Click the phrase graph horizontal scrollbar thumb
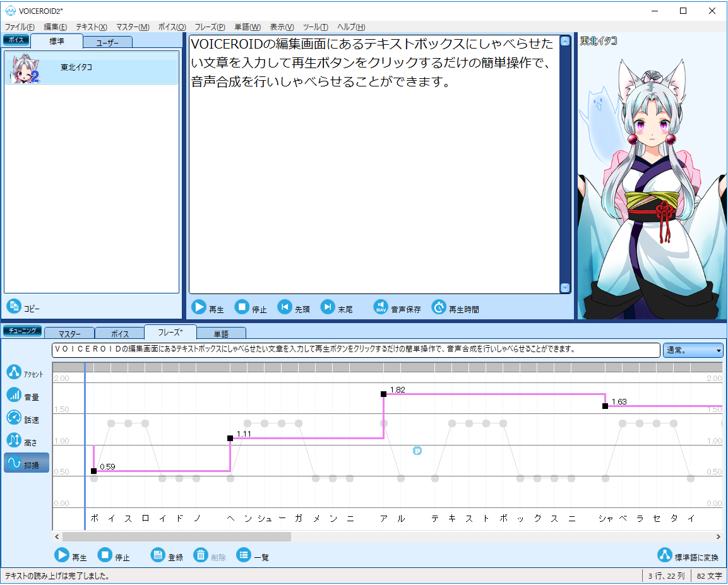The width and height of the screenshot is (728, 585). coord(177,537)
